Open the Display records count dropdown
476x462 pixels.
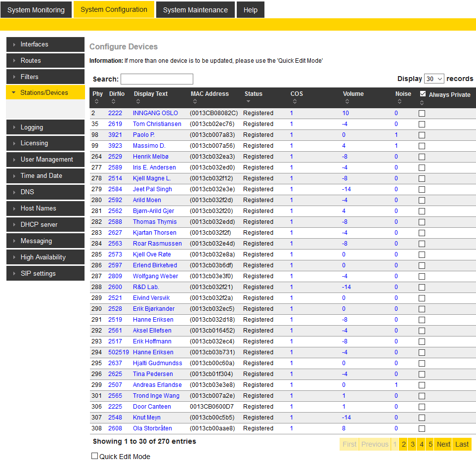[434, 79]
